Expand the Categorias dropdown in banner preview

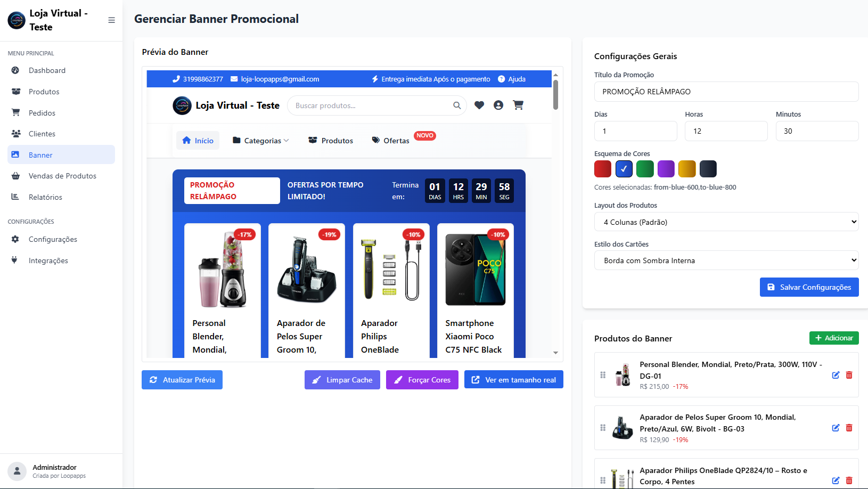click(x=261, y=140)
